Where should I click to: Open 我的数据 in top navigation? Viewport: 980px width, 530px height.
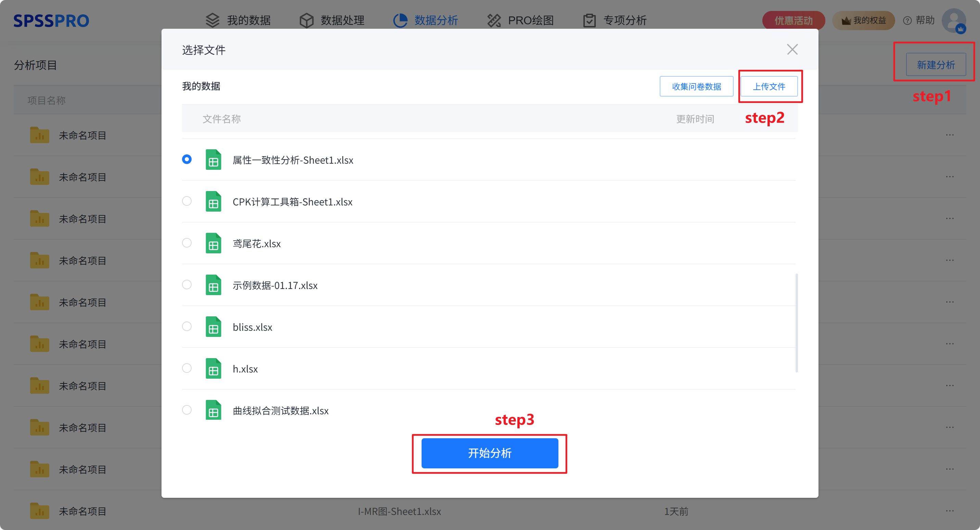(238, 20)
